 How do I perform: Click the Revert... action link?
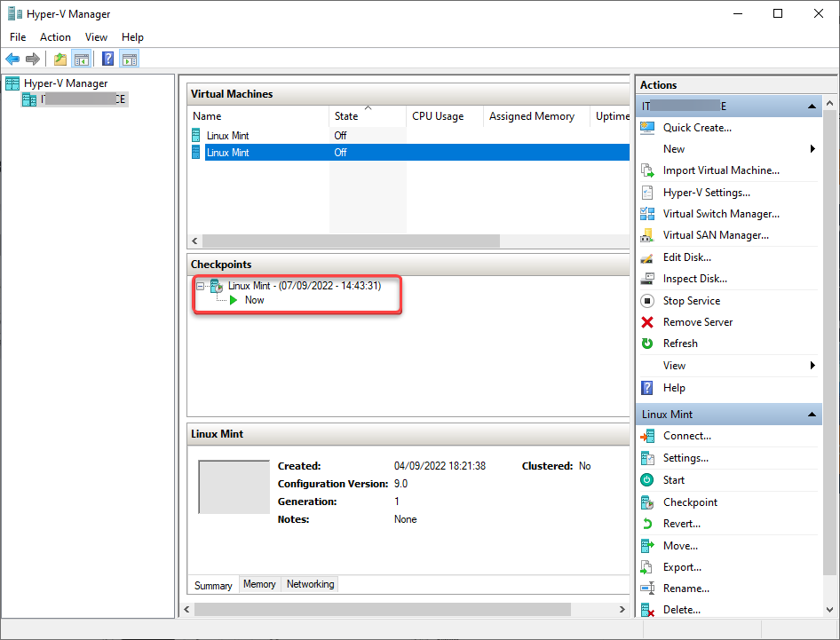coord(681,524)
